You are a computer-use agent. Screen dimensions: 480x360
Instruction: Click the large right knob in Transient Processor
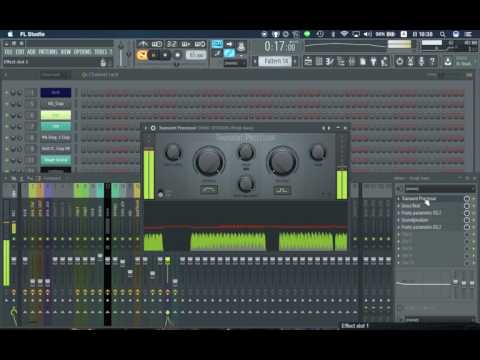point(282,161)
